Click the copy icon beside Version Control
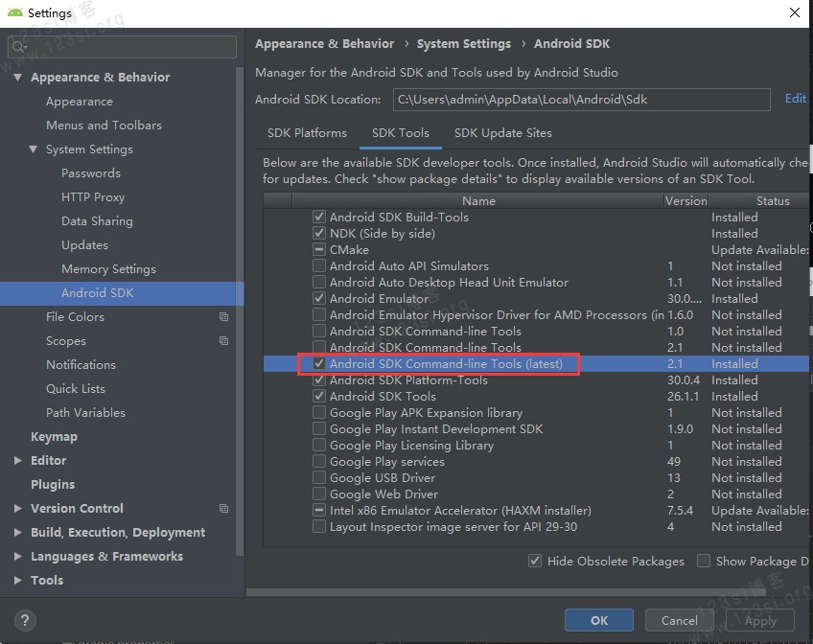This screenshot has height=644, width=813. click(223, 508)
